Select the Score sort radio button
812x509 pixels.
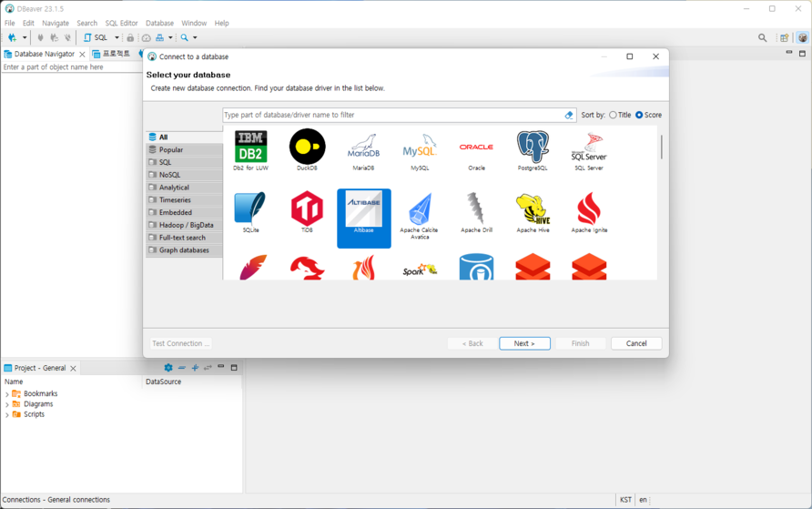(x=639, y=116)
